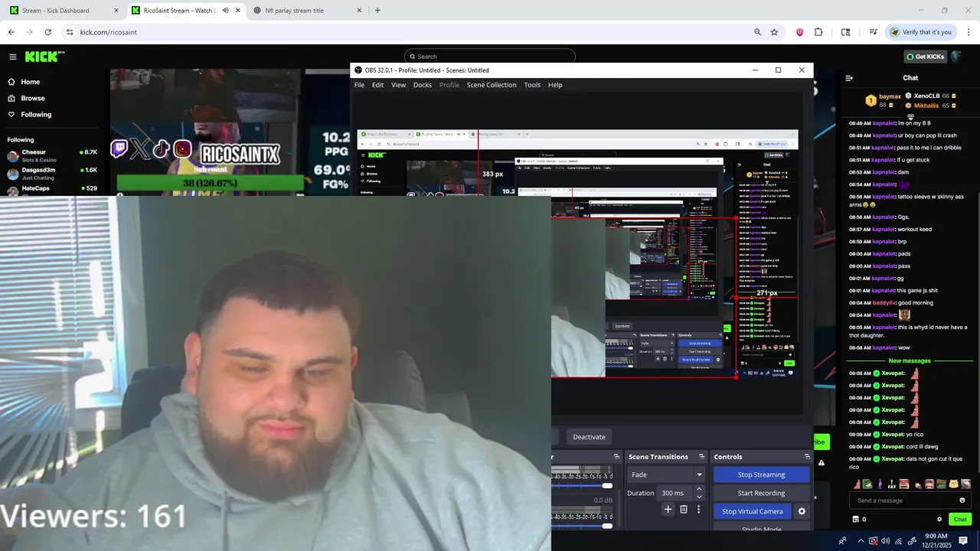Open OBS Tools menu
980x551 pixels.
[532, 85]
